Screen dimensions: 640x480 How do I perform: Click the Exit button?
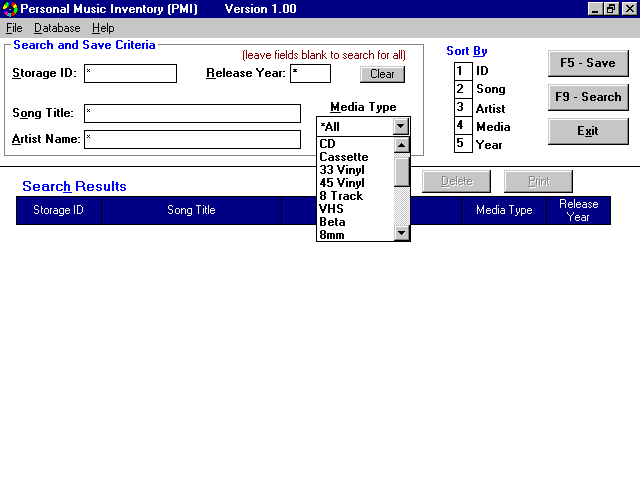[x=587, y=131]
